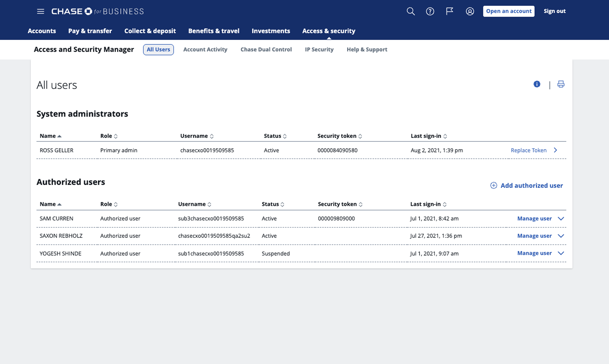
Task: Click the arrow next to Replace Token
Action: click(x=556, y=150)
